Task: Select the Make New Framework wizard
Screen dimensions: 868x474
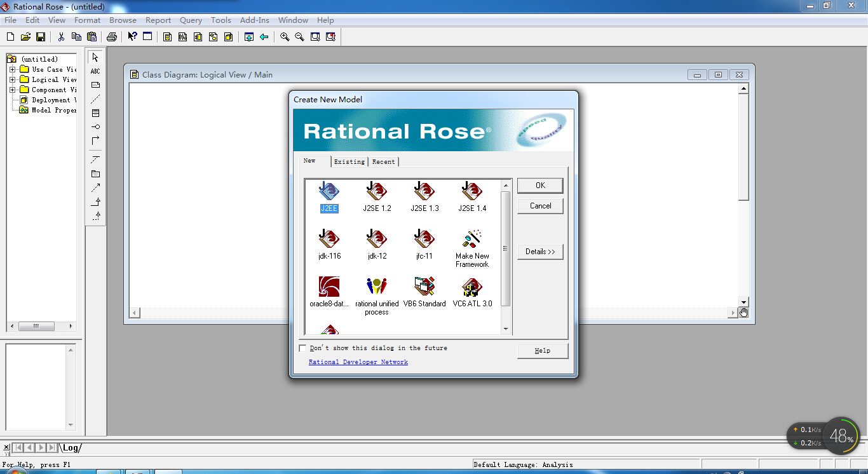Action: [472, 248]
